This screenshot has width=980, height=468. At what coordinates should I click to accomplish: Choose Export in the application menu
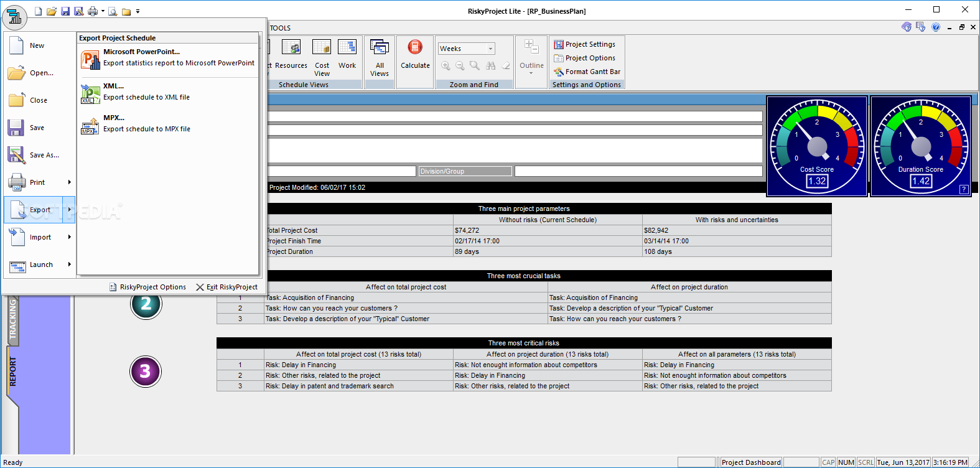coord(34,210)
